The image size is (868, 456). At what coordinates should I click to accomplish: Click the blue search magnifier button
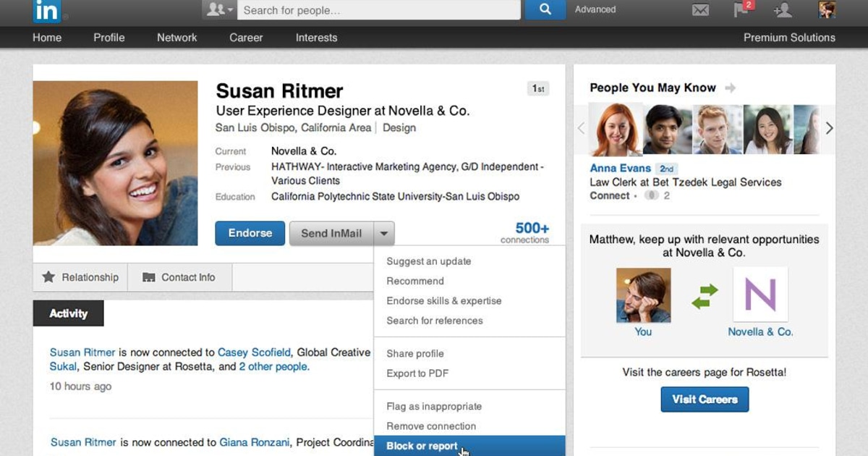tap(545, 10)
